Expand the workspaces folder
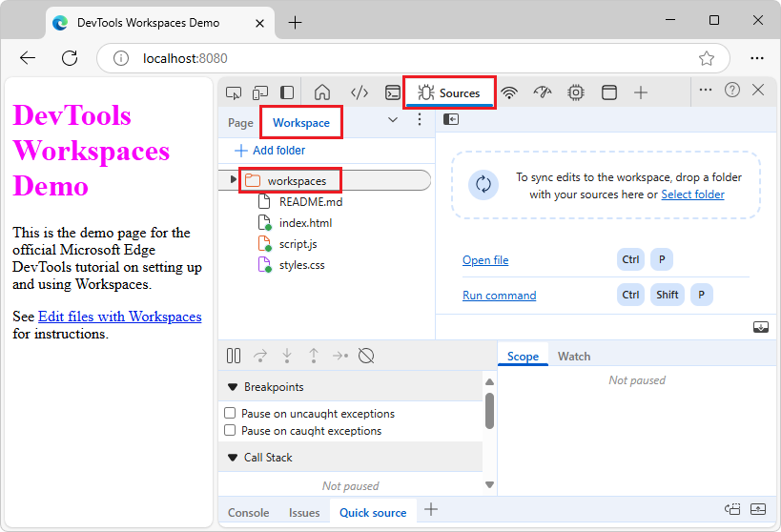The image size is (781, 532). [x=233, y=179]
